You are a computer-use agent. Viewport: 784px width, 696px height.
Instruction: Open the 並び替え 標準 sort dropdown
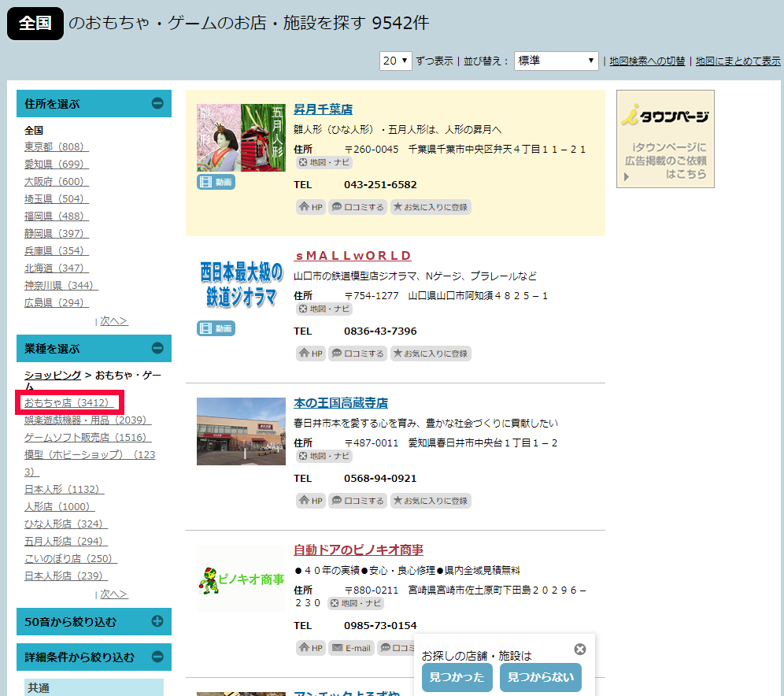pyautogui.click(x=557, y=61)
